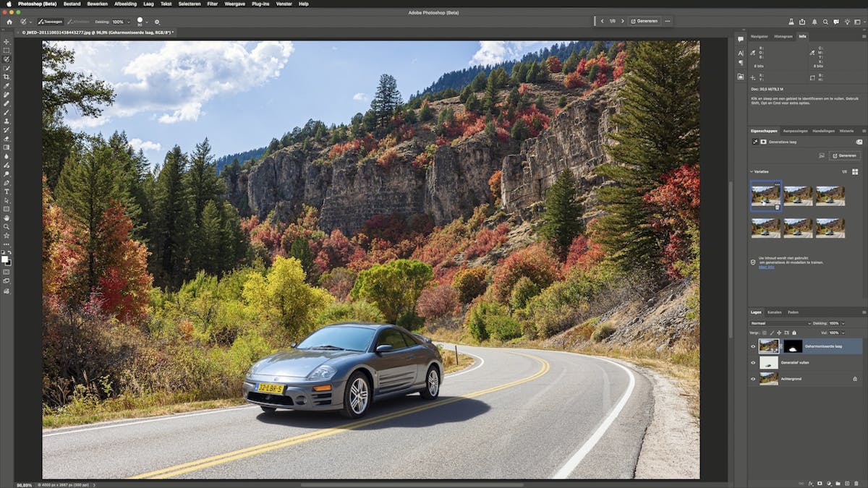This screenshot has height=488, width=868.
Task: Hide the Generatief vullen layer
Action: pos(753,362)
